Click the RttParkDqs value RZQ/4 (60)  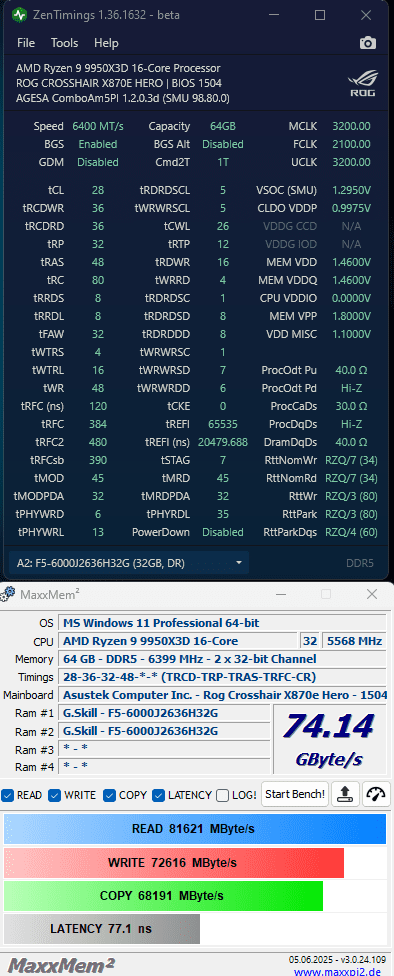[x=351, y=533]
